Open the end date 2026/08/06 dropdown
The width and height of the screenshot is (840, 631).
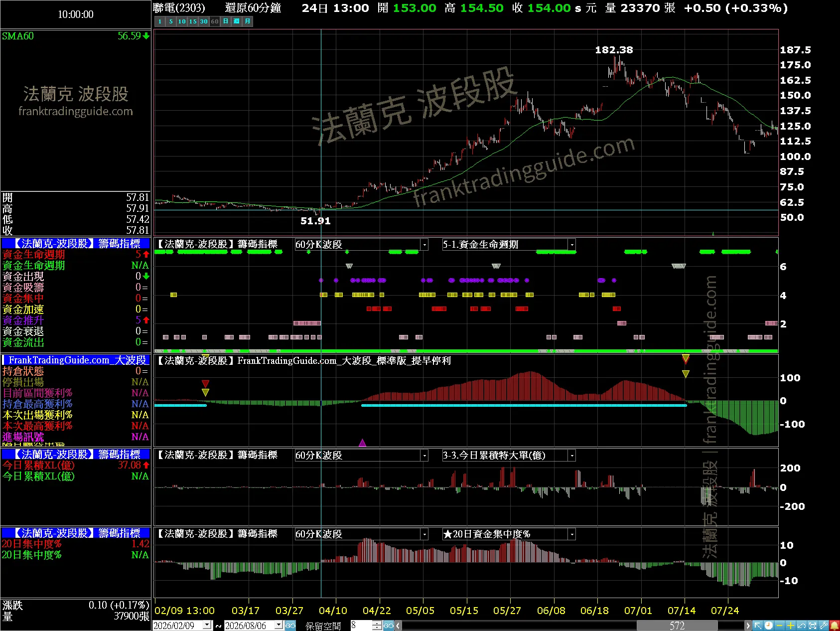pyautogui.click(x=279, y=625)
